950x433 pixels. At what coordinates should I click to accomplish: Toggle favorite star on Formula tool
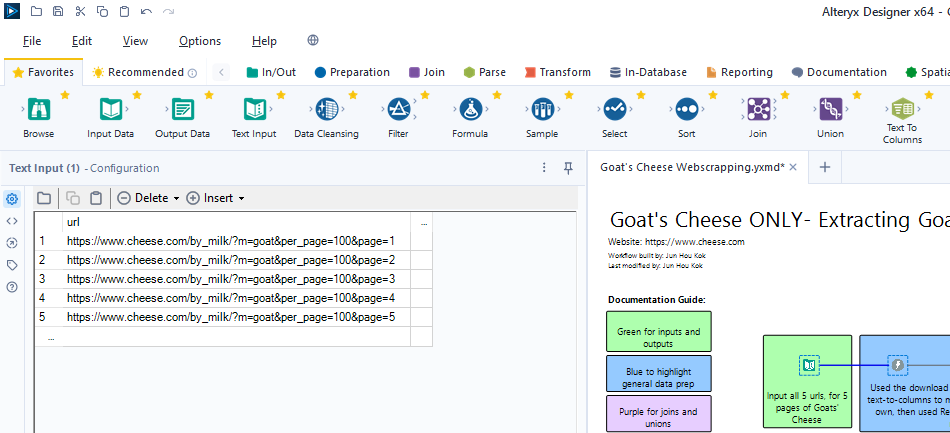[x=497, y=95]
